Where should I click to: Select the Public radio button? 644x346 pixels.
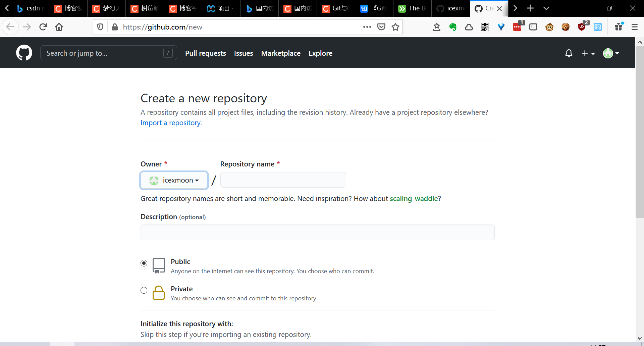[x=144, y=263]
